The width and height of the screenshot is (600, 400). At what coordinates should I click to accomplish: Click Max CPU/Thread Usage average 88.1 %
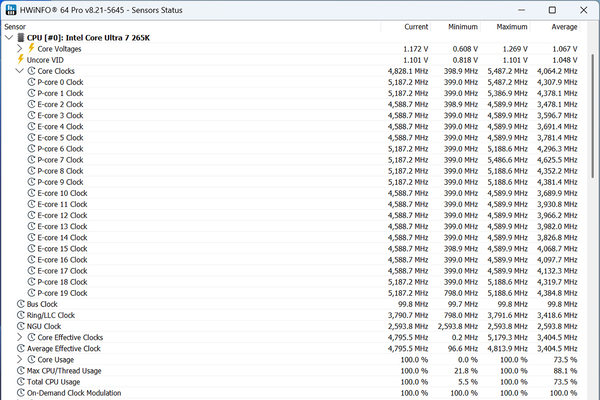565,371
